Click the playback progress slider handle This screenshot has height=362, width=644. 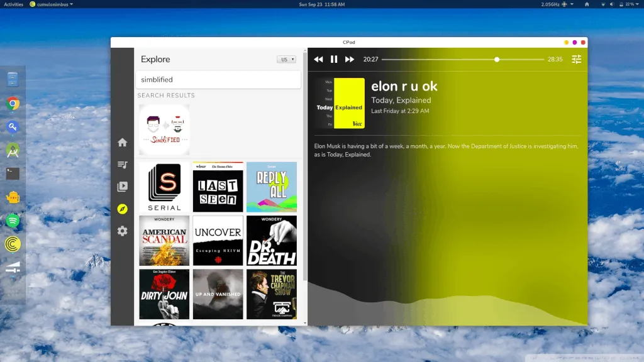[x=497, y=60]
